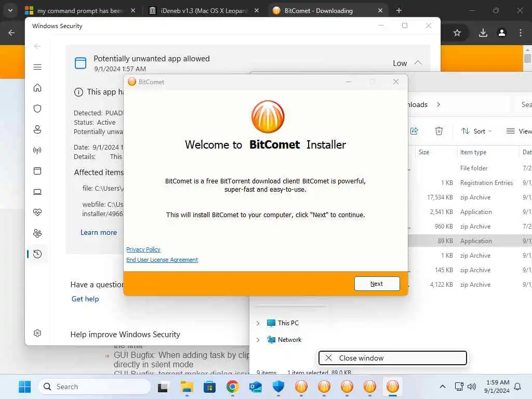532x399 pixels.
Task: Open Family options icon
Action: (x=37, y=233)
